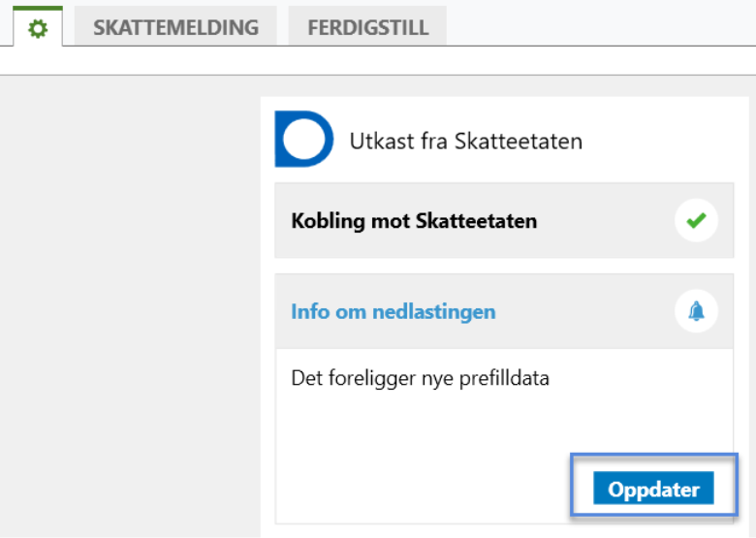
Task: Follow the Info om nedlastingen link
Action: [x=393, y=312]
